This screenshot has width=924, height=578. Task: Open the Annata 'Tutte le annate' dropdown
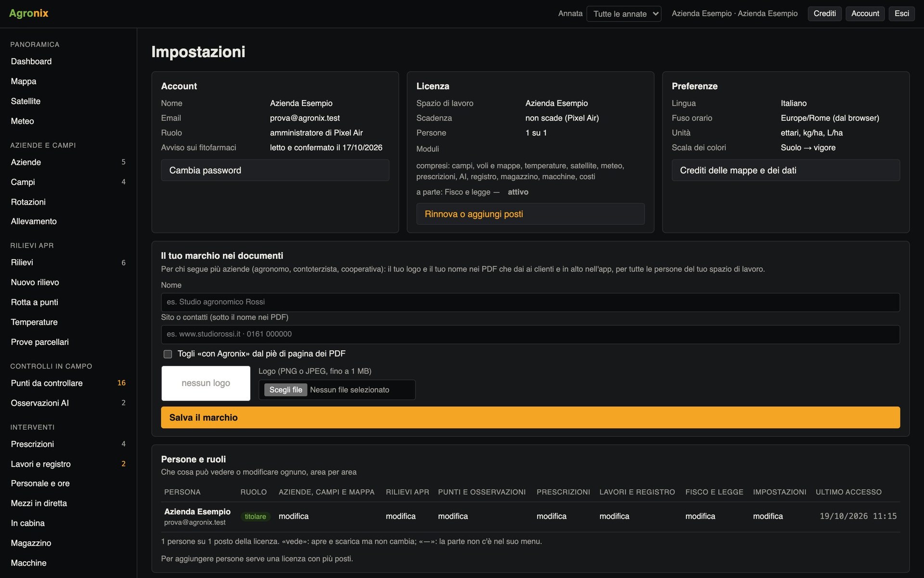[x=624, y=13]
